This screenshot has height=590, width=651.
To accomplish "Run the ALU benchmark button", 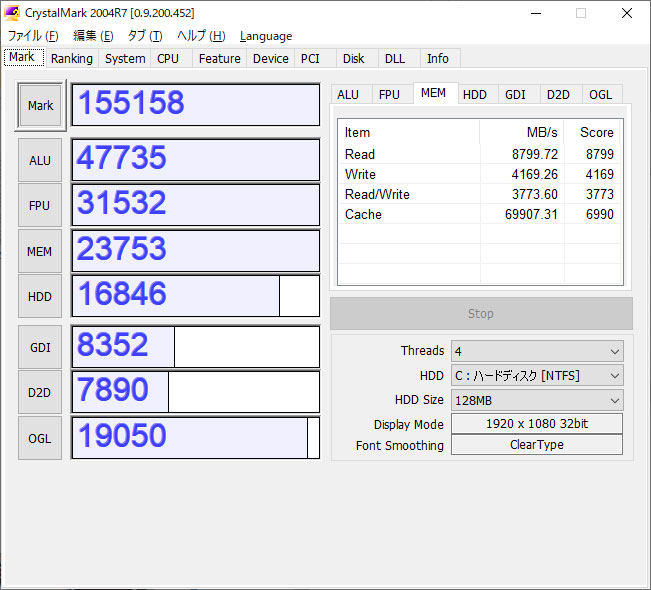I will tap(40, 160).
